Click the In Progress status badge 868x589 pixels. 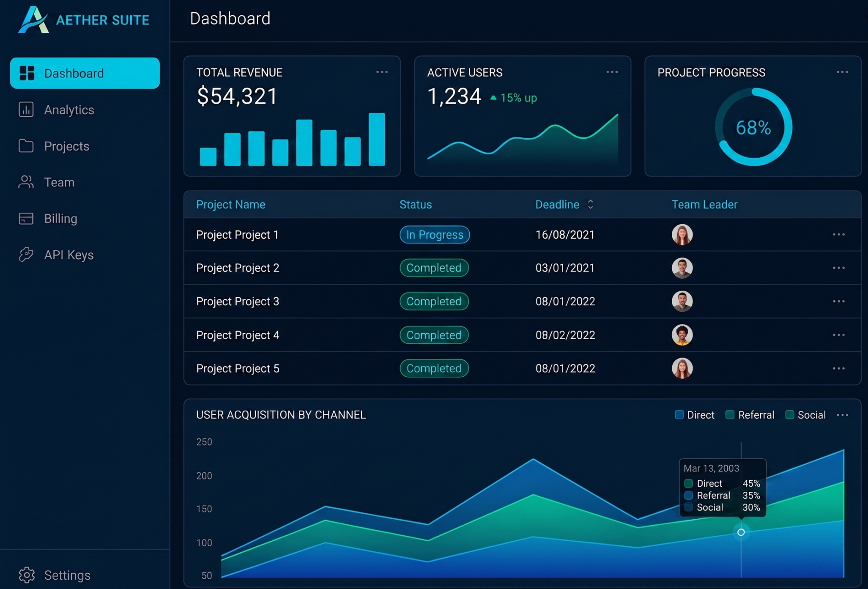(435, 235)
